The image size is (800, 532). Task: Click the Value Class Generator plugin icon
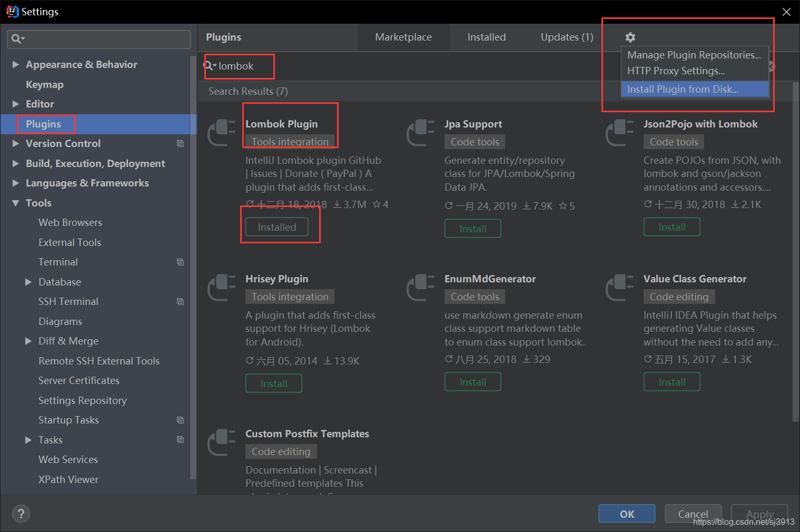(620, 288)
